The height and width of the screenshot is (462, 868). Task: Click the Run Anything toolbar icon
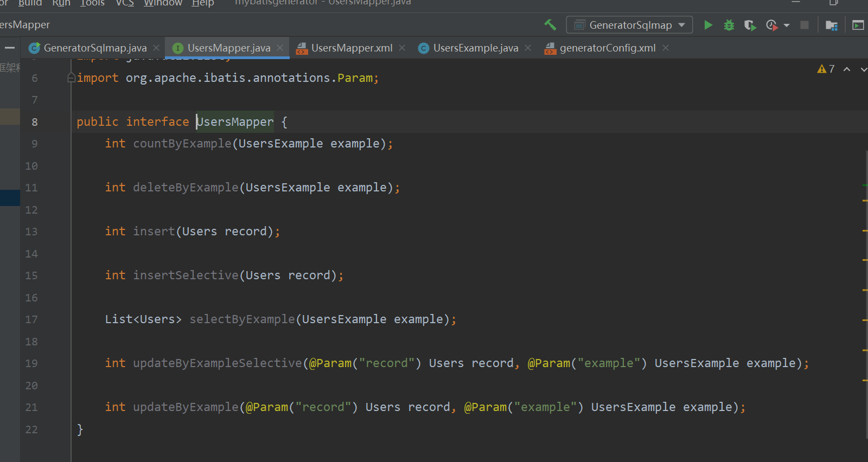(x=858, y=25)
